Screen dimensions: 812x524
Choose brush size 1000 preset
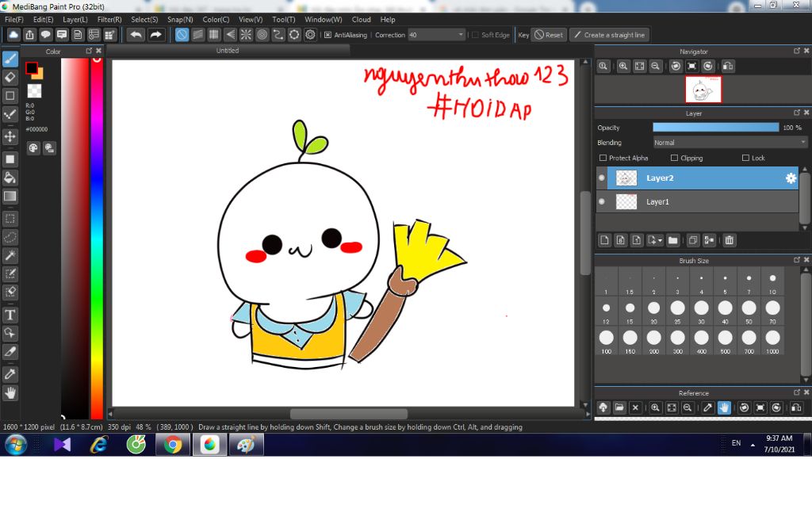point(772,341)
